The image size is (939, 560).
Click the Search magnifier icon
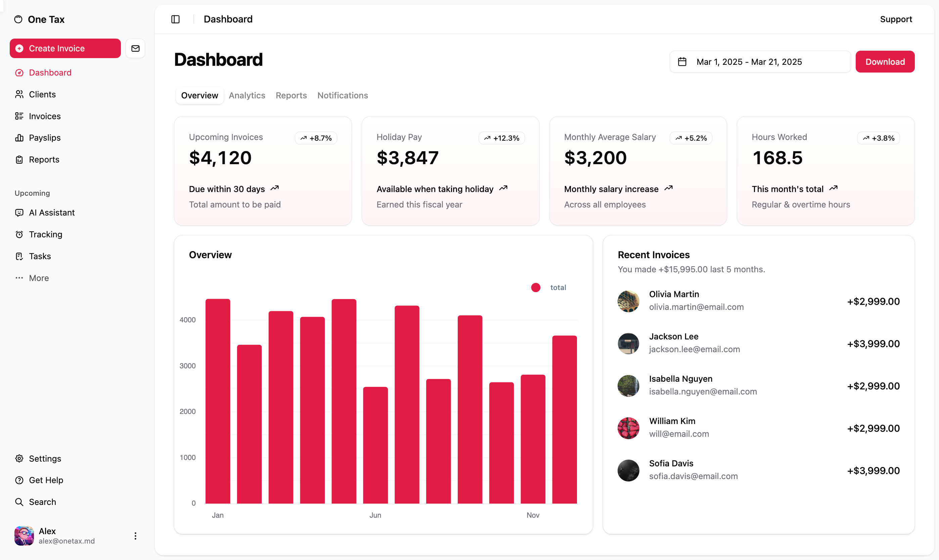[x=19, y=502]
